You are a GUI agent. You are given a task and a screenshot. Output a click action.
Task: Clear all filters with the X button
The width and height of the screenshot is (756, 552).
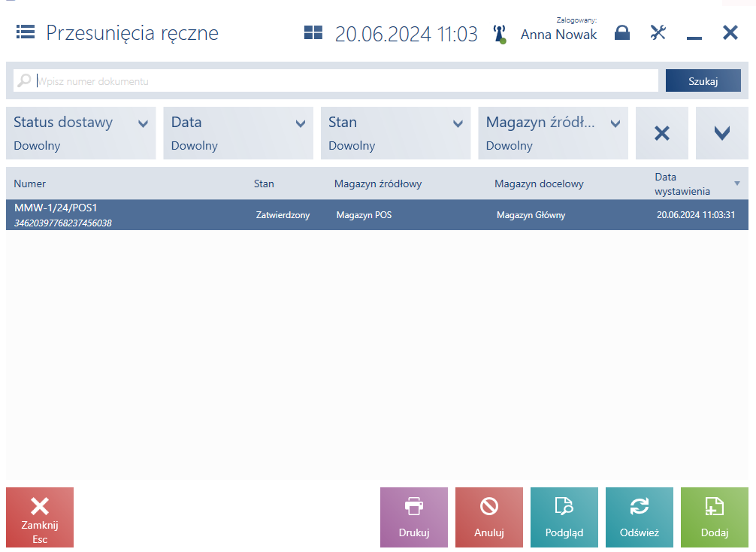click(x=662, y=132)
